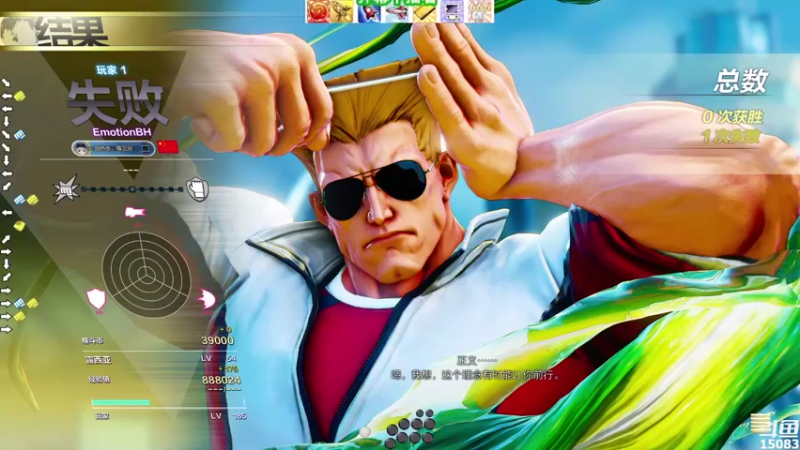Click the 总数 heading
Screen dimensions: 800x450
(x=741, y=81)
